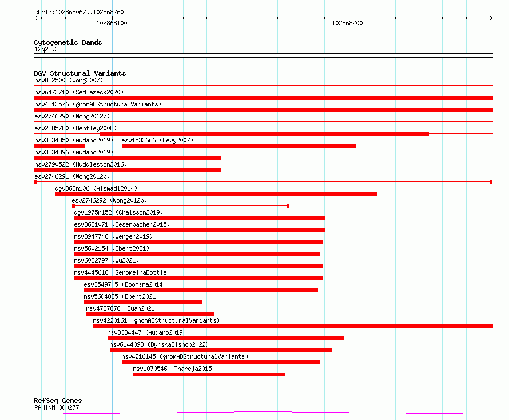Screen dimensions: 509x420
Task: Open nsv3334350 (Audano2019) label
Action: tap(74, 140)
